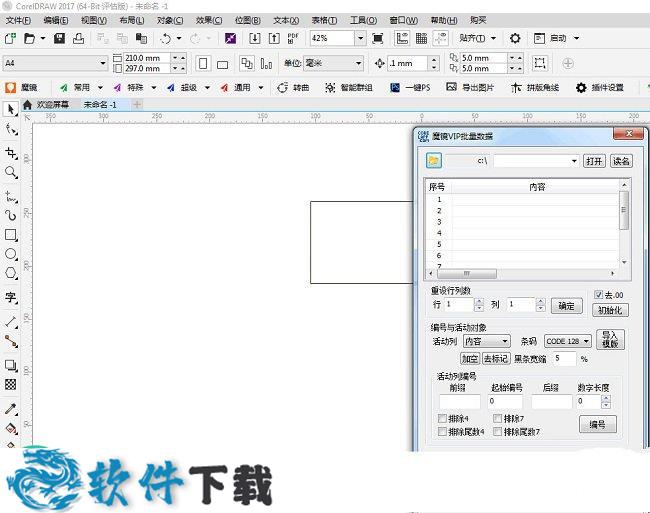The image size is (650, 513).
Task: Set page to portrait orientation
Action: coord(203,64)
